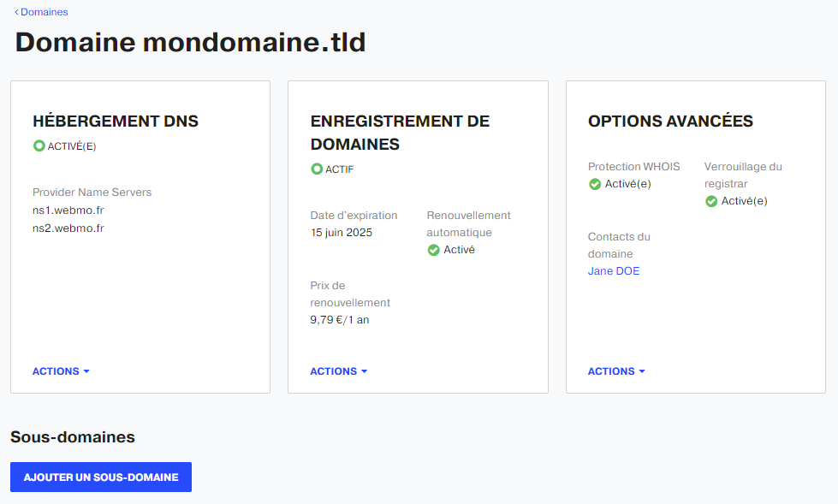The height and width of the screenshot is (504, 838).
Task: Click the Sous-domaines section heading
Action: pyautogui.click(x=73, y=436)
